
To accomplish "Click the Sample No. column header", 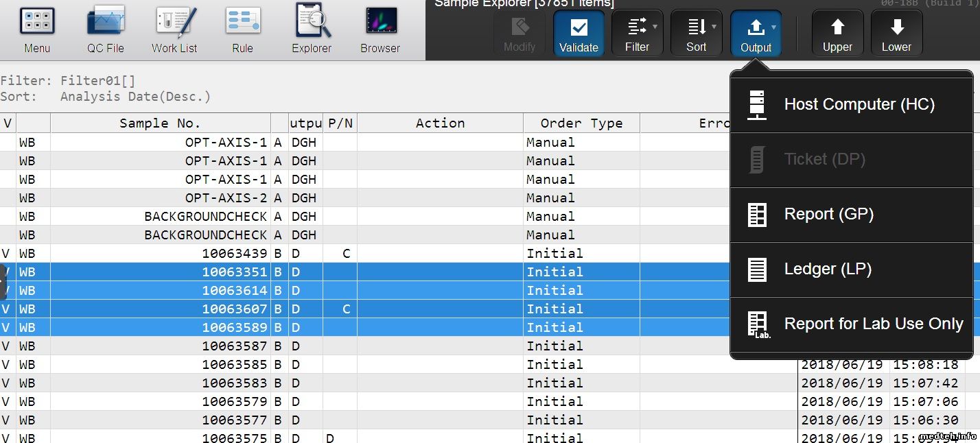I will pos(160,123).
